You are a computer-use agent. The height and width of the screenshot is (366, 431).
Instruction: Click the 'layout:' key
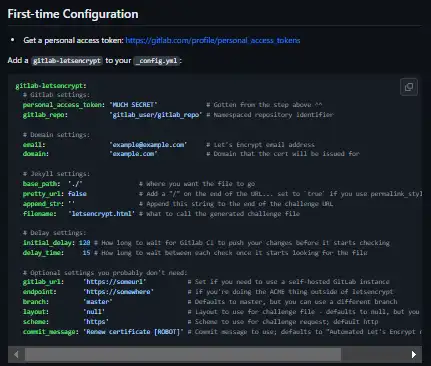point(36,312)
